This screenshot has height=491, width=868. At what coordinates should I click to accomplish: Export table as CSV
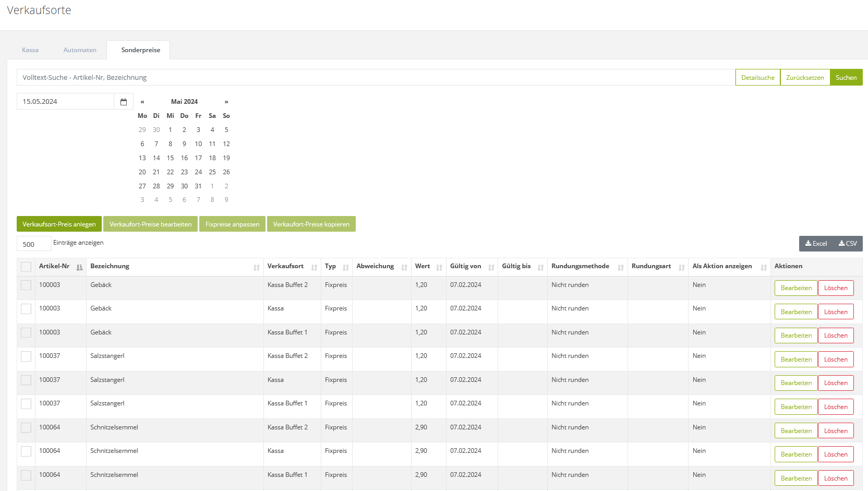(x=848, y=244)
